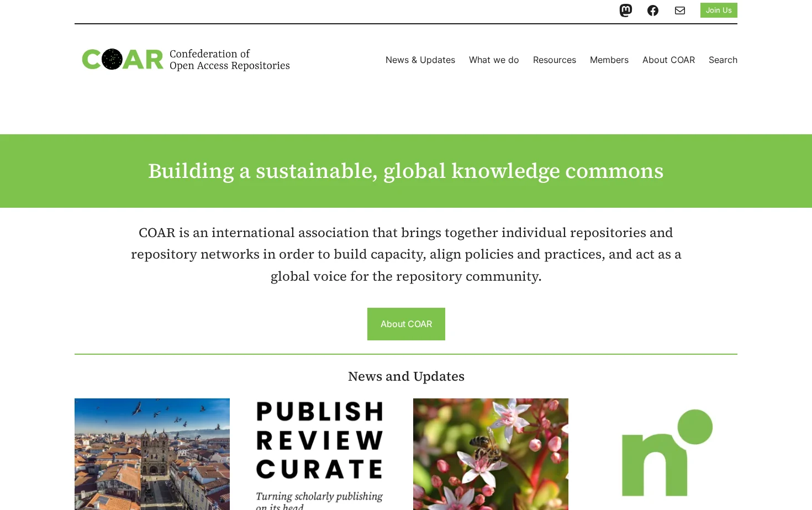
Task: Open the Resources menu
Action: 555,60
